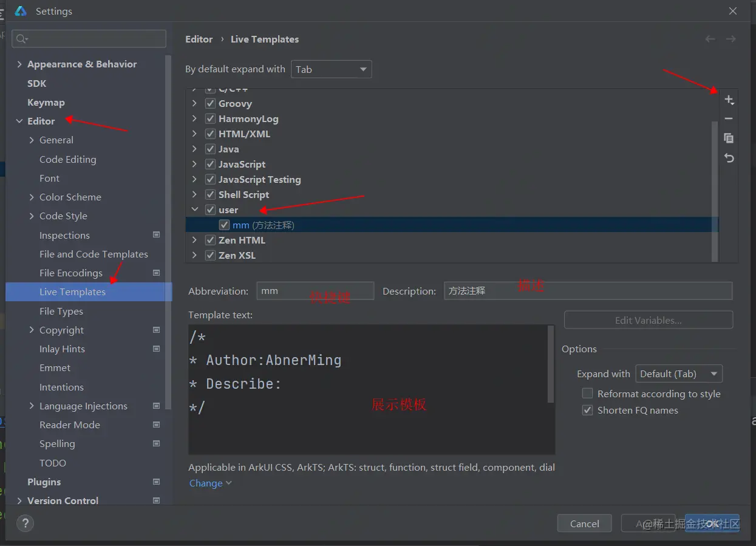
Task: Open the Expand with Default (Tab) dropdown
Action: click(679, 374)
